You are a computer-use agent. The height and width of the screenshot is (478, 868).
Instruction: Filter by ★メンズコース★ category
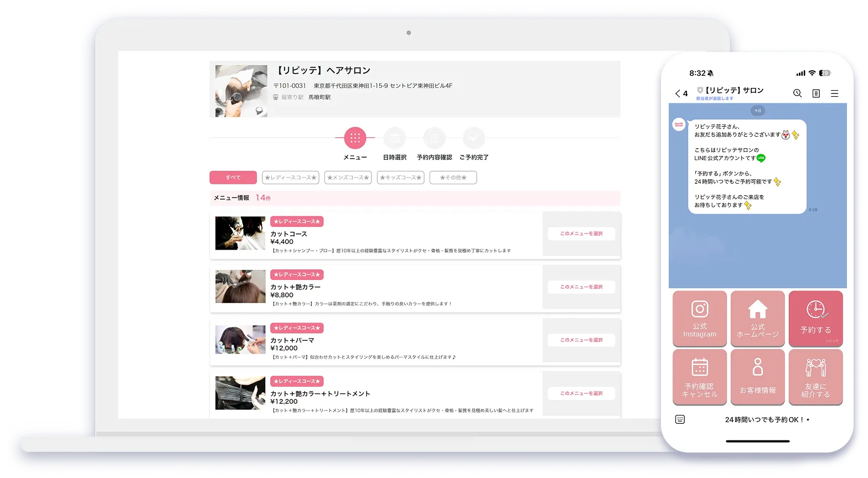[x=348, y=178]
